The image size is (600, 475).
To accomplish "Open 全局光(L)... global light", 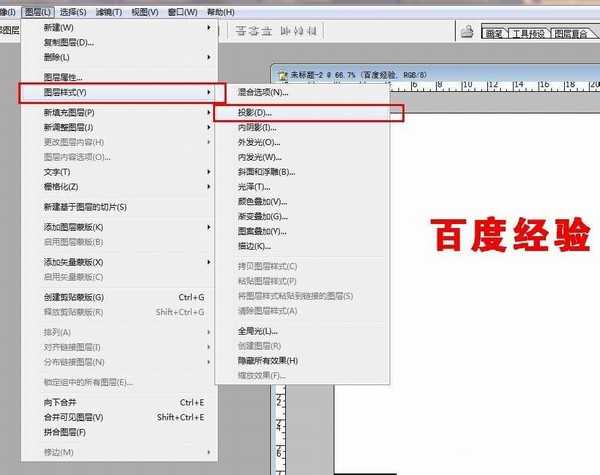I will click(302, 331).
